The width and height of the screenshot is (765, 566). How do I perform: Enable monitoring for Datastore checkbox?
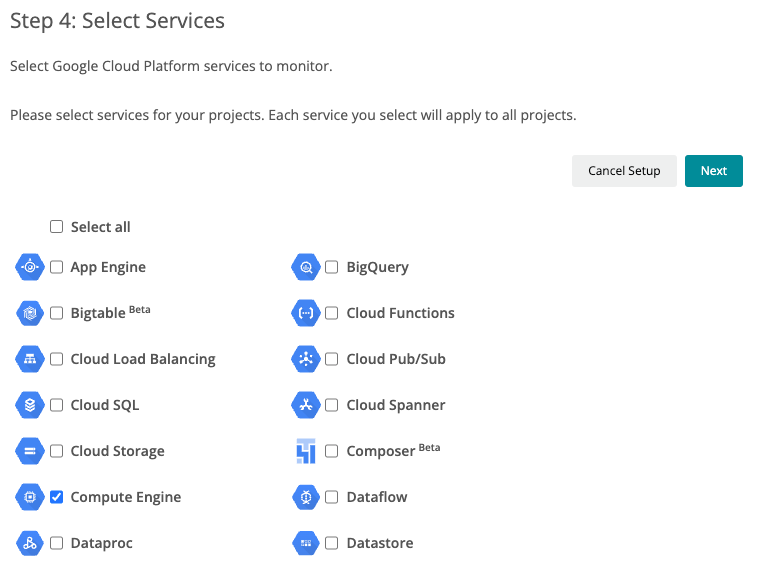(x=332, y=543)
